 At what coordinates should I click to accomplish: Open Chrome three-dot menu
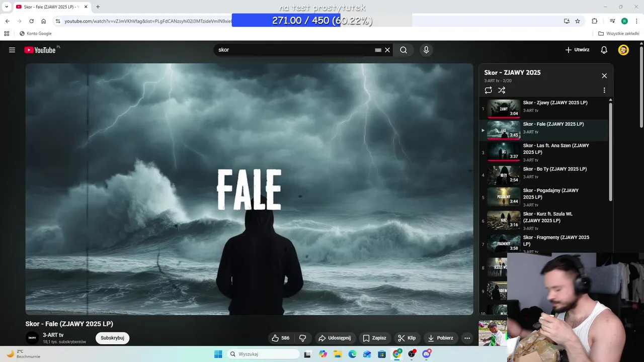click(636, 21)
